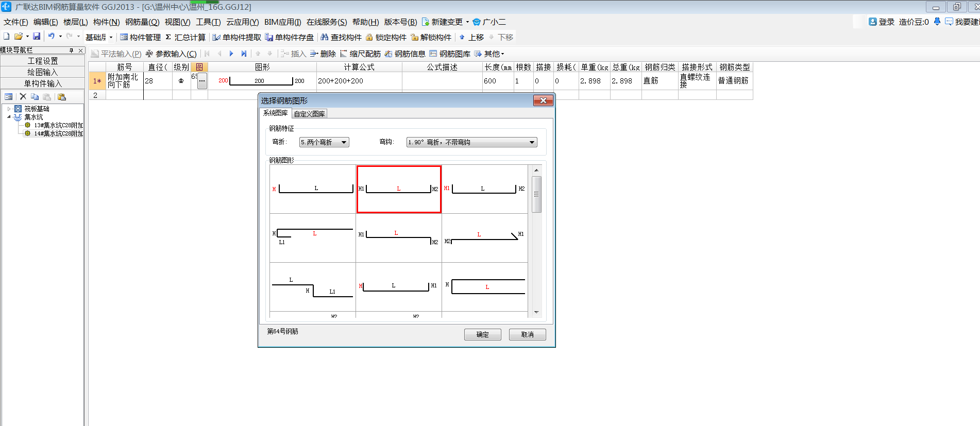
Task: Click the Save disk icon
Action: pyautogui.click(x=37, y=37)
